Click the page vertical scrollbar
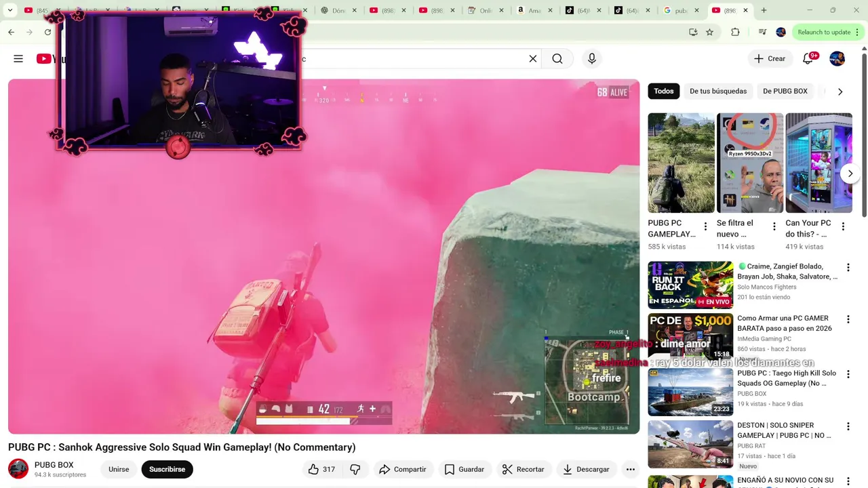 point(864,136)
